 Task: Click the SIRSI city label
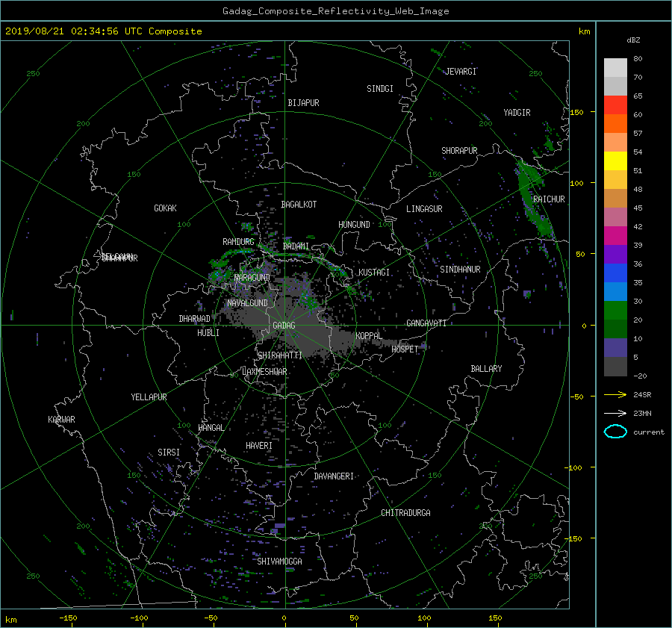(x=169, y=453)
